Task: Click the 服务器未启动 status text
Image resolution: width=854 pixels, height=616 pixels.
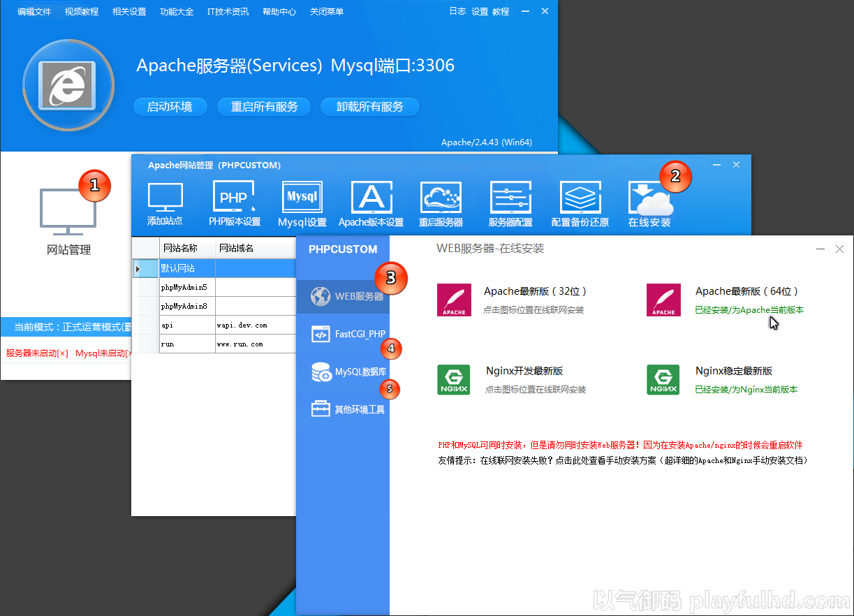Action: [37, 353]
